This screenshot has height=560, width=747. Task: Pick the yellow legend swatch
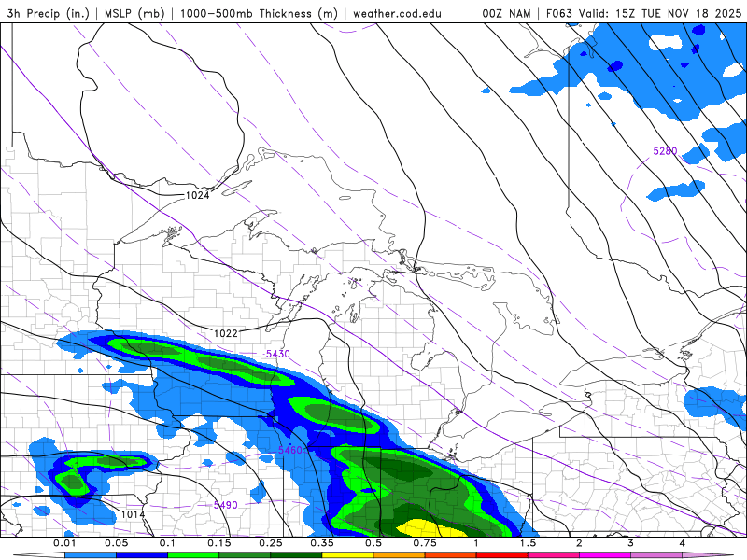(x=347, y=555)
